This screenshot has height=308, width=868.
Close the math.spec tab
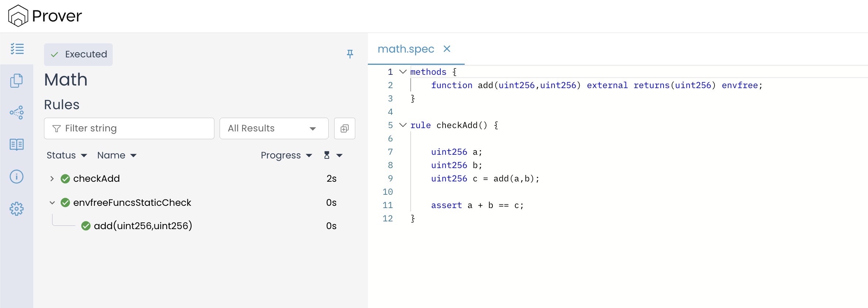447,49
